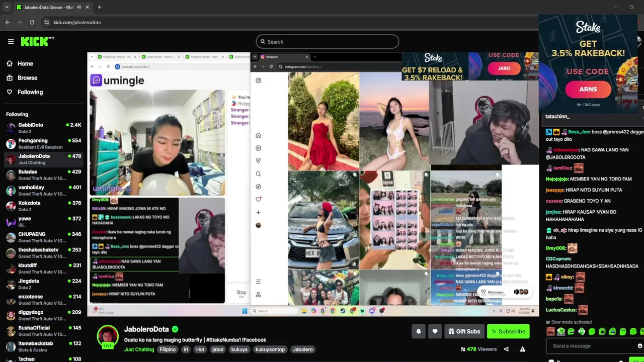Click username CGCuprum in chat
The height and width of the screenshot is (362, 644).
click(x=558, y=259)
